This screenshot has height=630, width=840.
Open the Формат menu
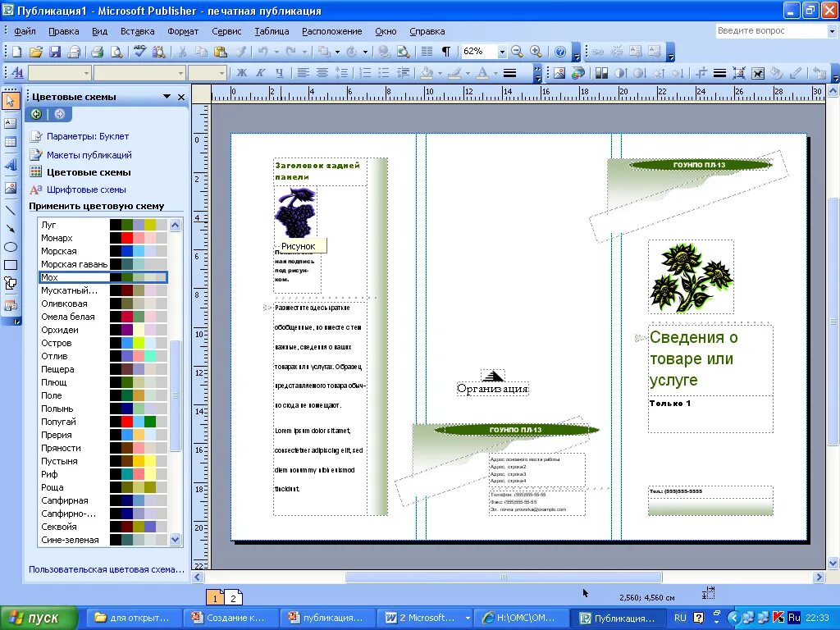pos(183,31)
